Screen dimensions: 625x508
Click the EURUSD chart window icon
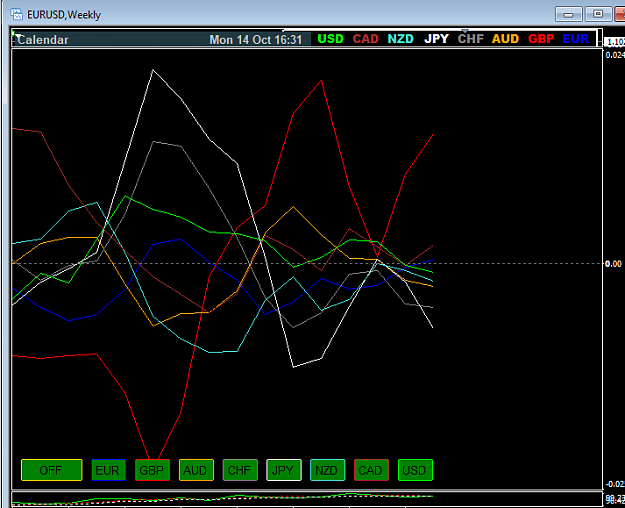coord(17,14)
